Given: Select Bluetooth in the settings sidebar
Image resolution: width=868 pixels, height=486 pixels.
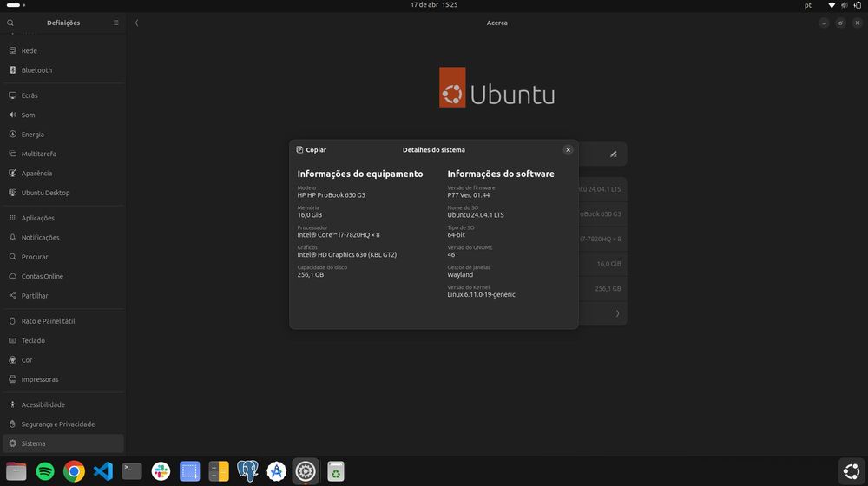Looking at the screenshot, I should tap(36, 70).
